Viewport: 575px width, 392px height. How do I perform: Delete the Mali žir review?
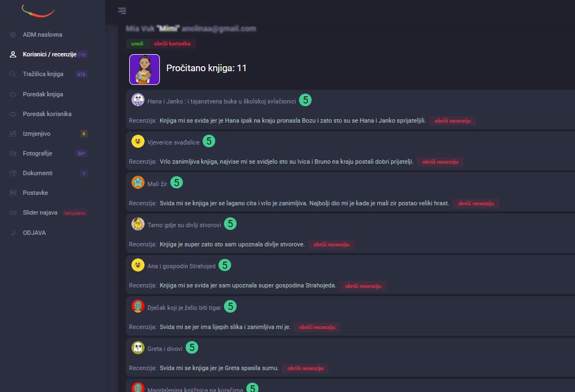point(476,204)
